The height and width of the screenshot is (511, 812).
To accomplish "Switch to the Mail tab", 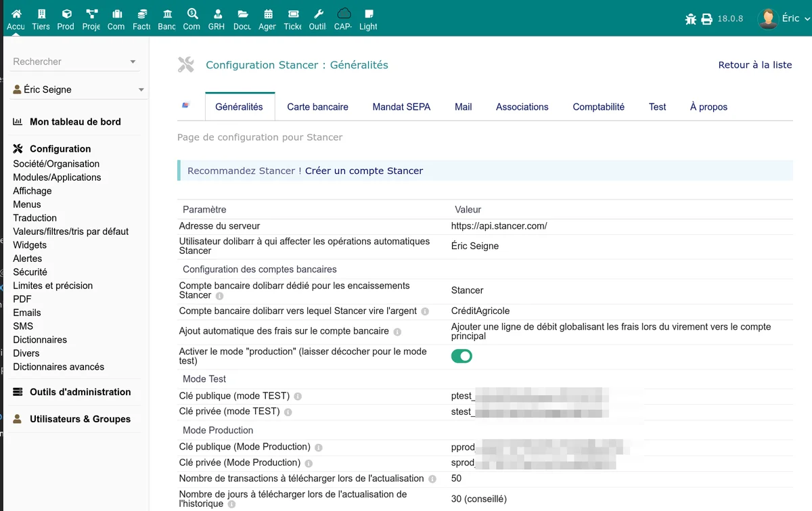I will (x=464, y=107).
